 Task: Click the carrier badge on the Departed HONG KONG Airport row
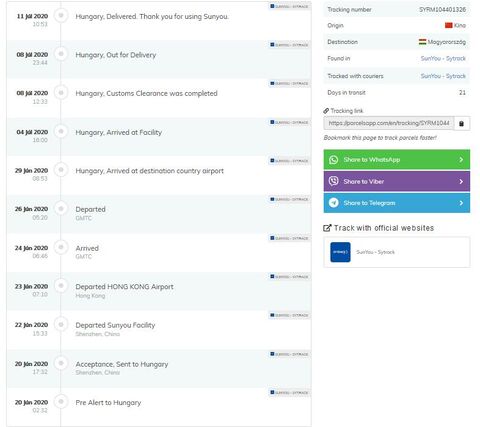pyautogui.click(x=289, y=277)
